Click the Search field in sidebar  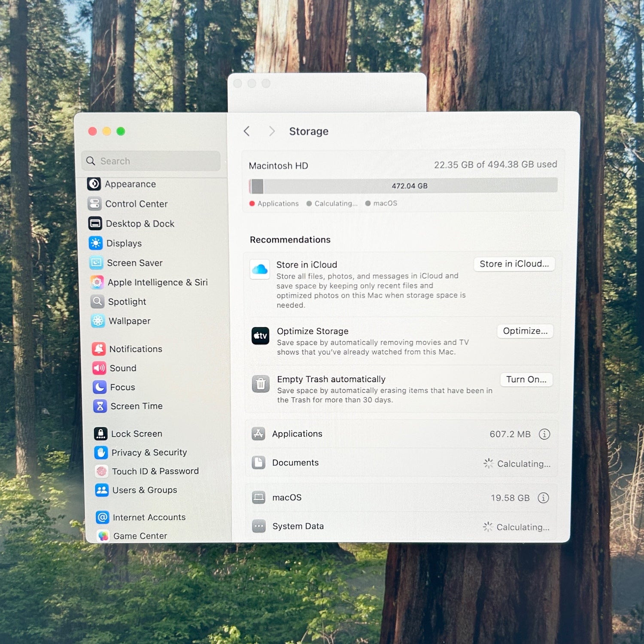click(x=151, y=161)
